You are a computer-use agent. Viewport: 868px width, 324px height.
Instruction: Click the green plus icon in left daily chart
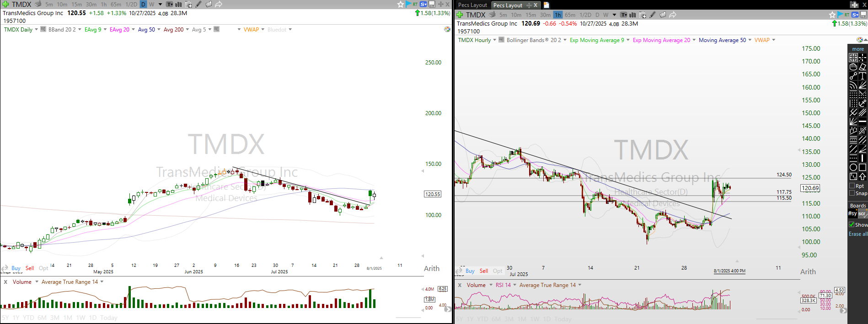pyautogui.click(x=5, y=4)
